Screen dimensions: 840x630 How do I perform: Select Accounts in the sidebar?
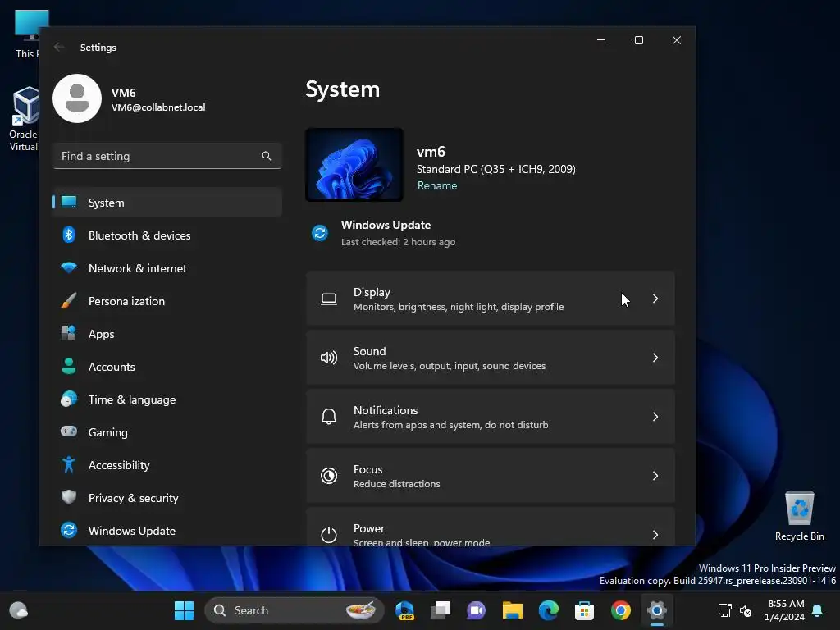pos(167,367)
